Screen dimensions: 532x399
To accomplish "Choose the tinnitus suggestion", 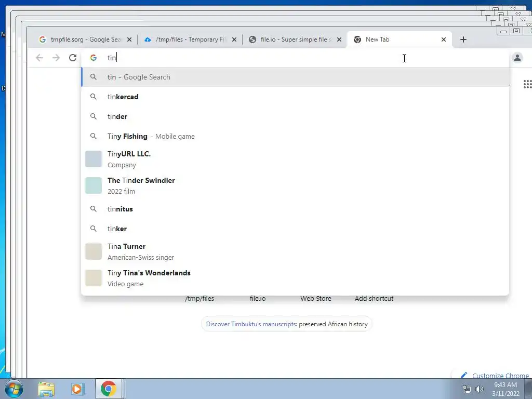I will tap(295, 209).
